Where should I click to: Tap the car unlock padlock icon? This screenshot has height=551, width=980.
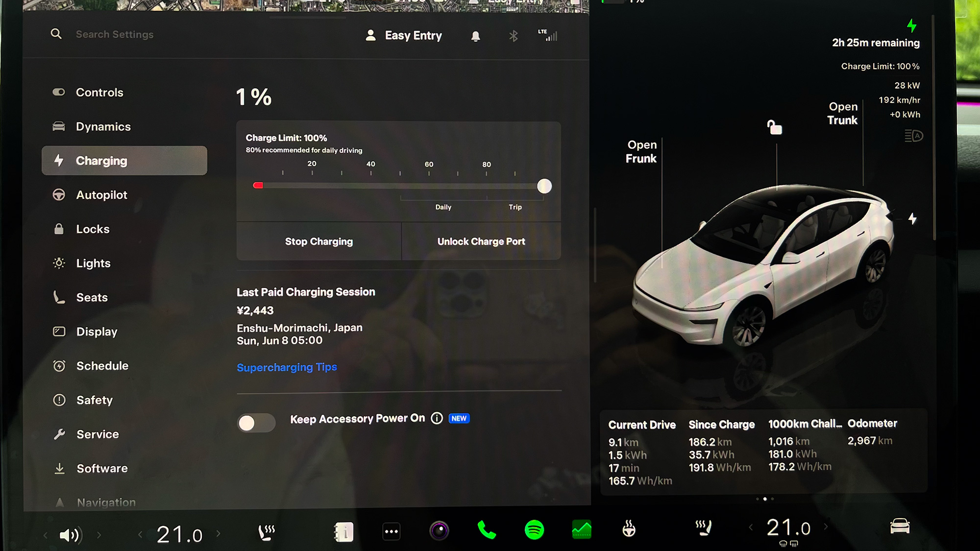click(x=774, y=127)
